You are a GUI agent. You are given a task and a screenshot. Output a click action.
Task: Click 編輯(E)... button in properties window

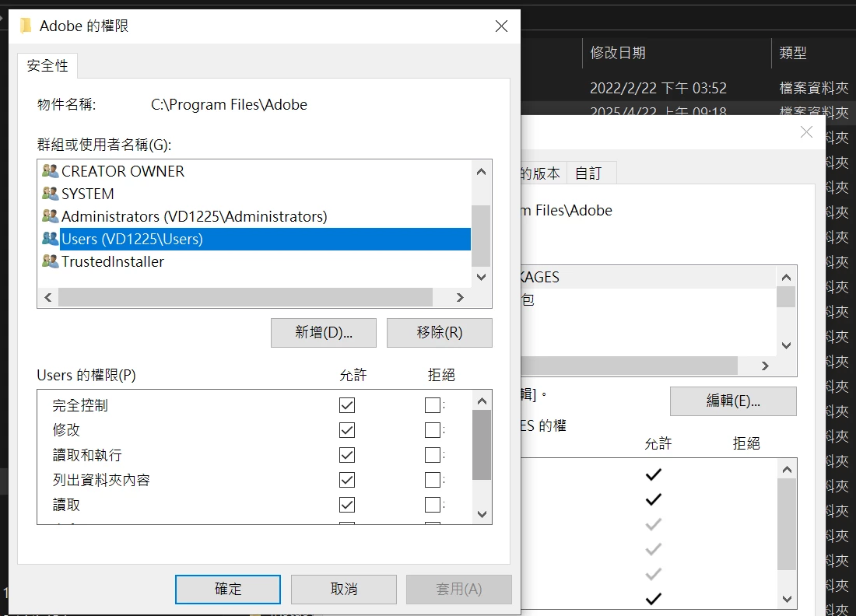click(733, 401)
